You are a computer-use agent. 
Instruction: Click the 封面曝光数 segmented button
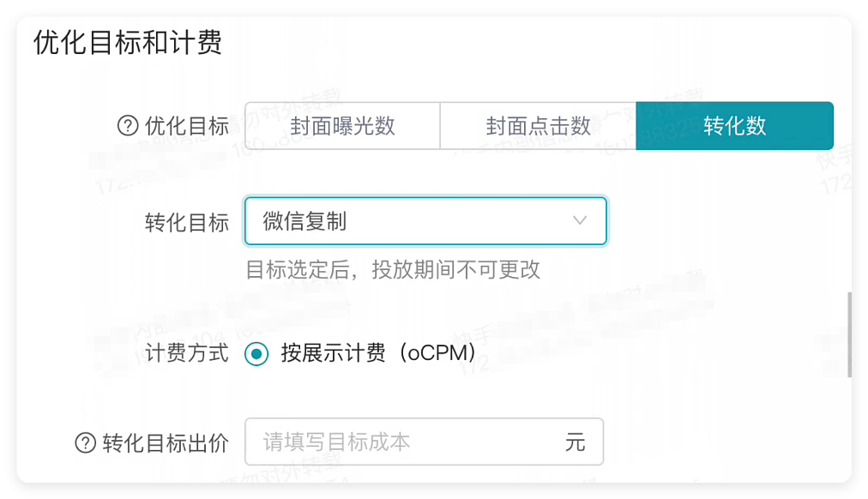tap(342, 126)
